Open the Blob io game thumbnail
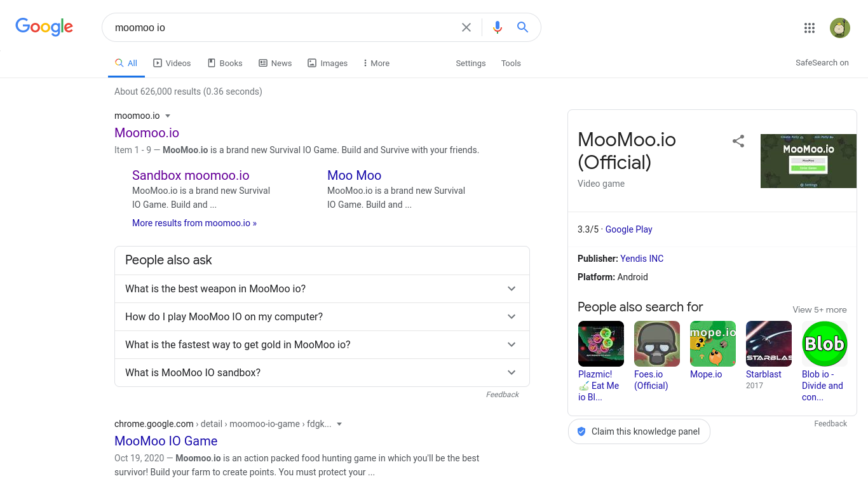868x488 pixels. point(825,344)
